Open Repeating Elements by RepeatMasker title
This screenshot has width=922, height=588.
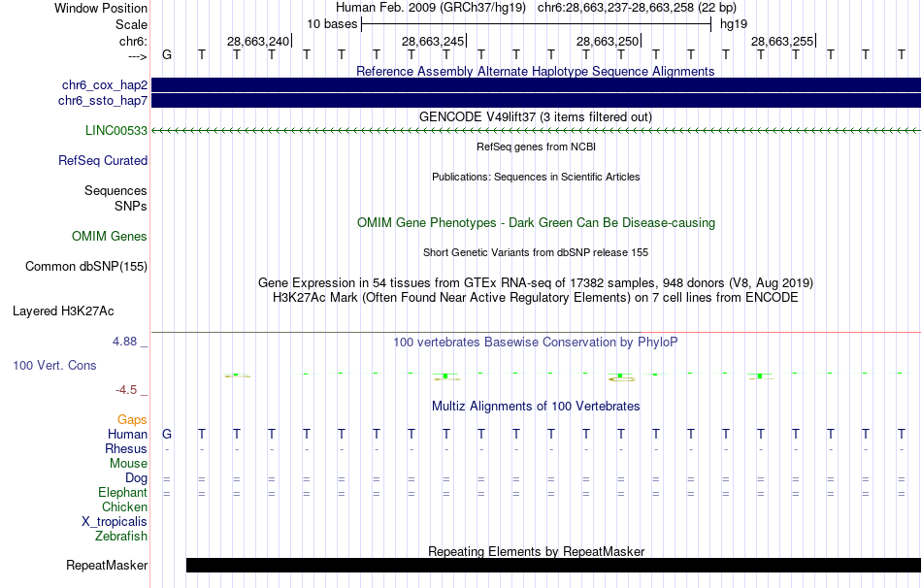pos(537,551)
